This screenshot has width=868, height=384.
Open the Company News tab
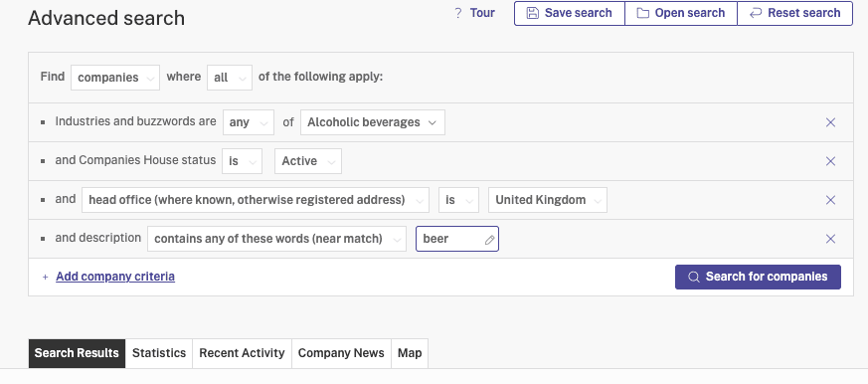[x=341, y=353]
